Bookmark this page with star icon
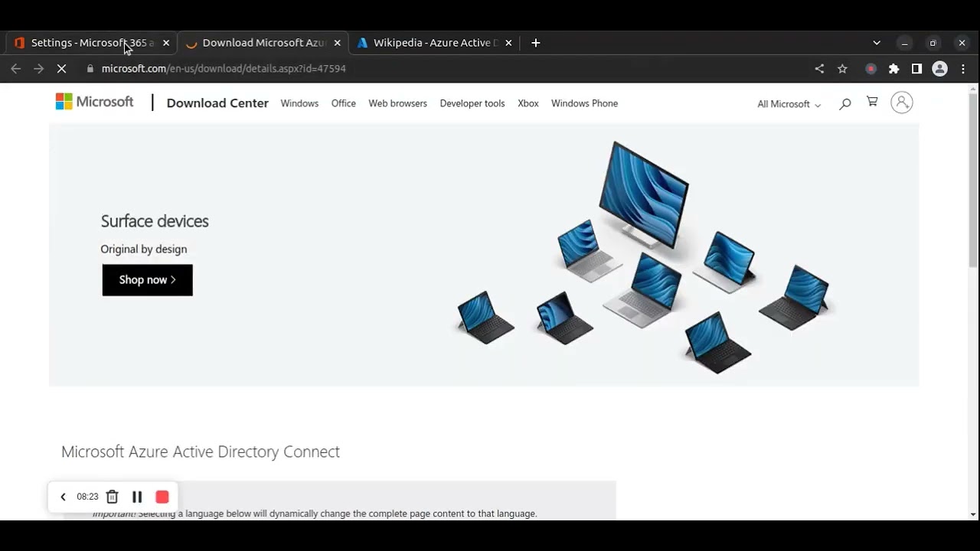This screenshot has width=980, height=551. (x=842, y=69)
